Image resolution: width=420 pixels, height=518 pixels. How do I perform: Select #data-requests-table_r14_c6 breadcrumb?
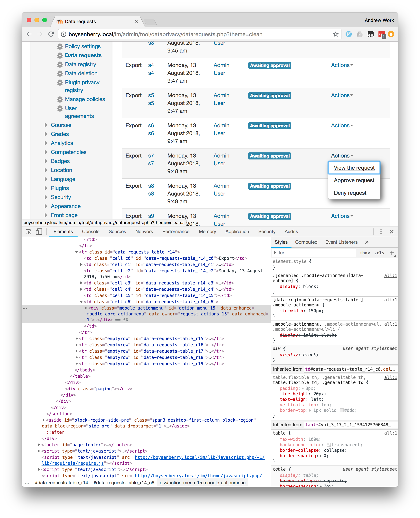[x=124, y=483]
